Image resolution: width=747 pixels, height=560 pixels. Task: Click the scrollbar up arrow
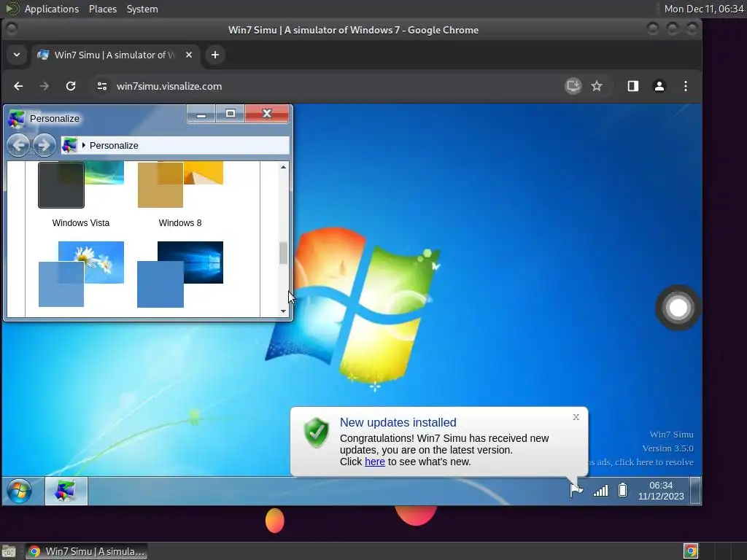[284, 167]
